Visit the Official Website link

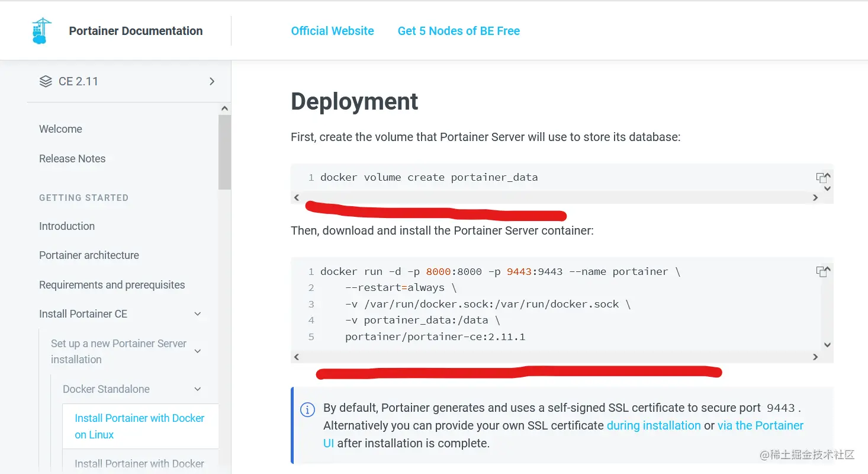coord(332,31)
